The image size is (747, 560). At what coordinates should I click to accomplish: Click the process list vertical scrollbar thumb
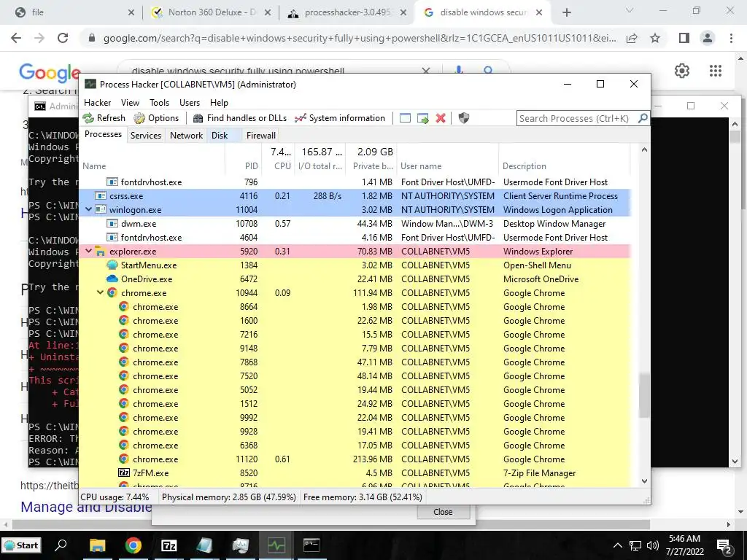(x=644, y=395)
